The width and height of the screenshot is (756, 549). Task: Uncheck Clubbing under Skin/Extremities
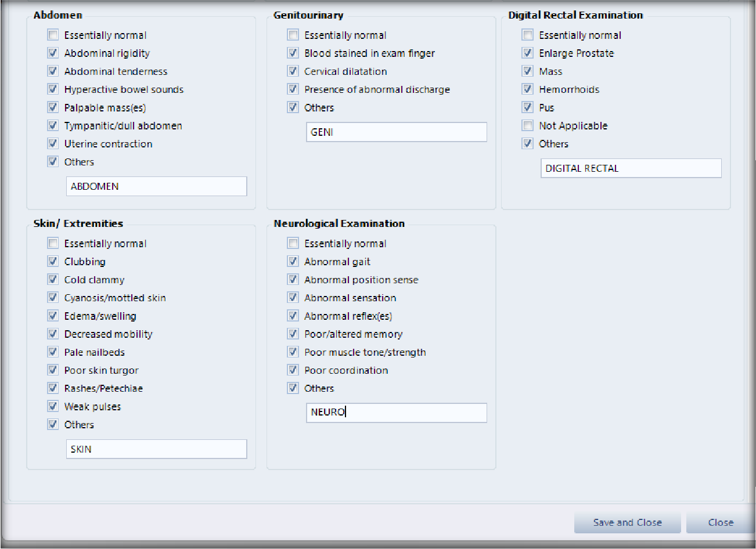(x=53, y=262)
